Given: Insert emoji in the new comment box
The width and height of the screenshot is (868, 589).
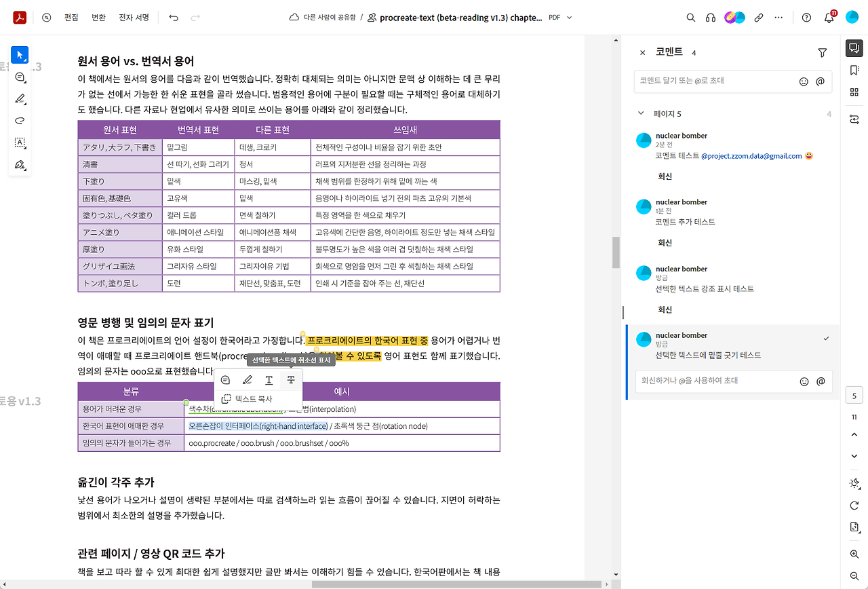Looking at the screenshot, I should point(804,81).
